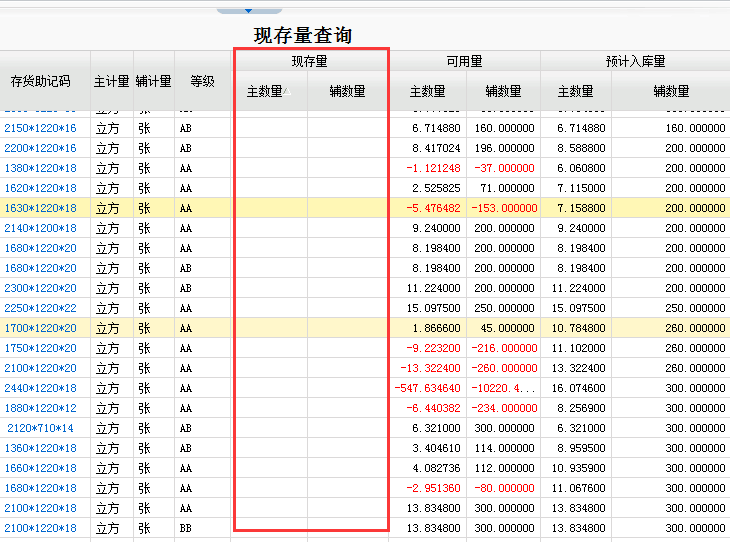This screenshot has width=730, height=542.
Task: Click sort indicator in 现存量 主数量 header
Action: click(286, 92)
